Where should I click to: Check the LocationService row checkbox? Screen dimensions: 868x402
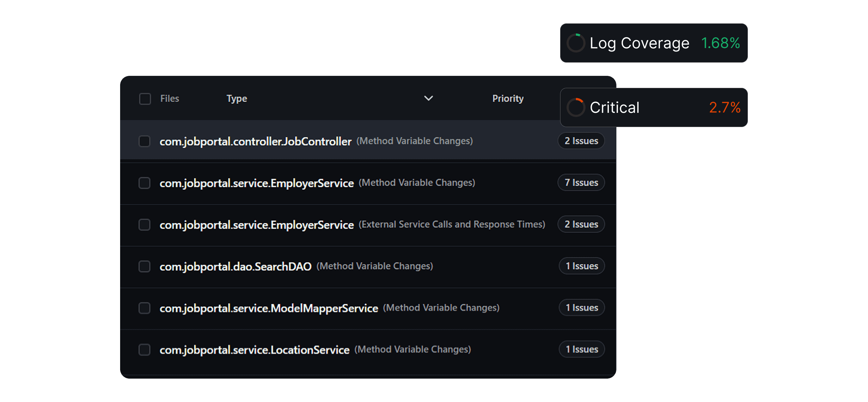point(144,350)
